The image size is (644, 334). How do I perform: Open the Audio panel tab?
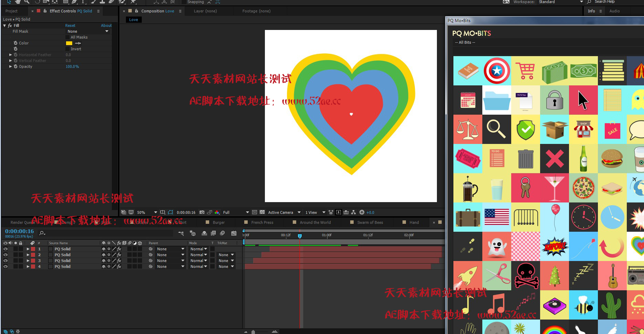(614, 11)
